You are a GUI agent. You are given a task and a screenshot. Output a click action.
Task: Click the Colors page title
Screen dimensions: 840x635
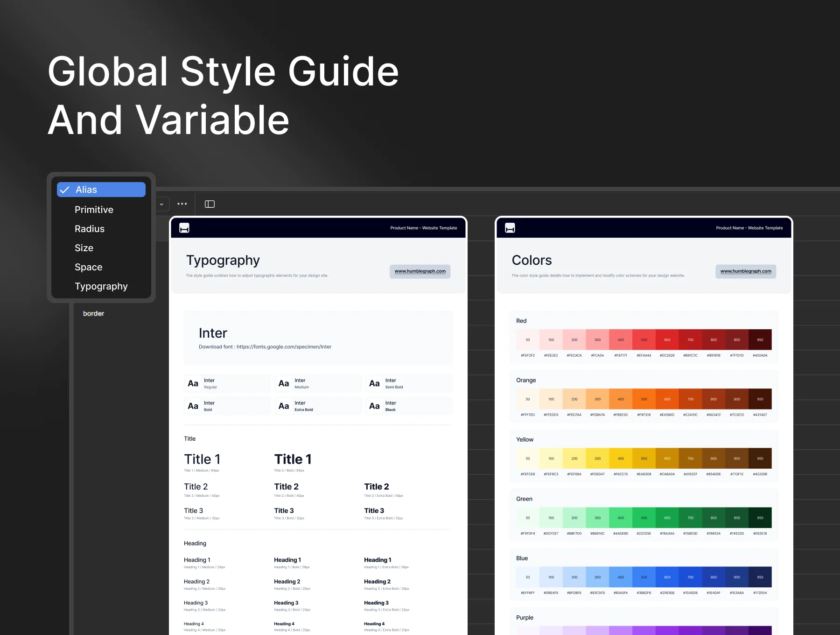(532, 260)
